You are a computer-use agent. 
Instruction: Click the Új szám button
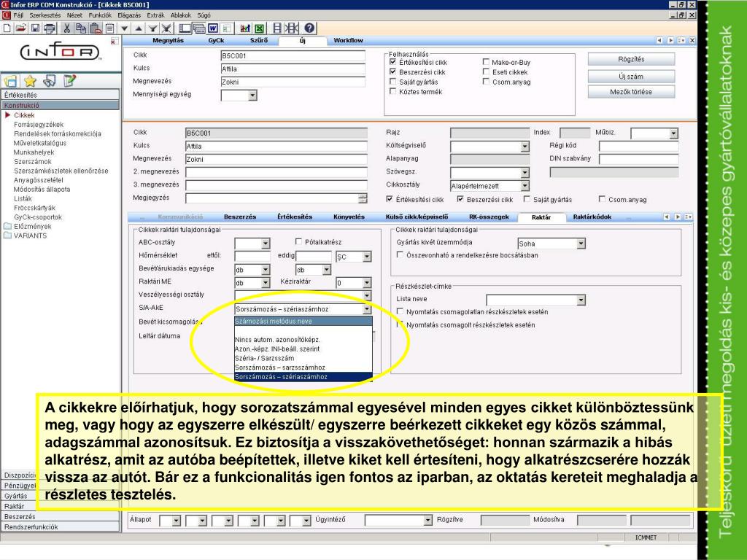tap(631, 76)
